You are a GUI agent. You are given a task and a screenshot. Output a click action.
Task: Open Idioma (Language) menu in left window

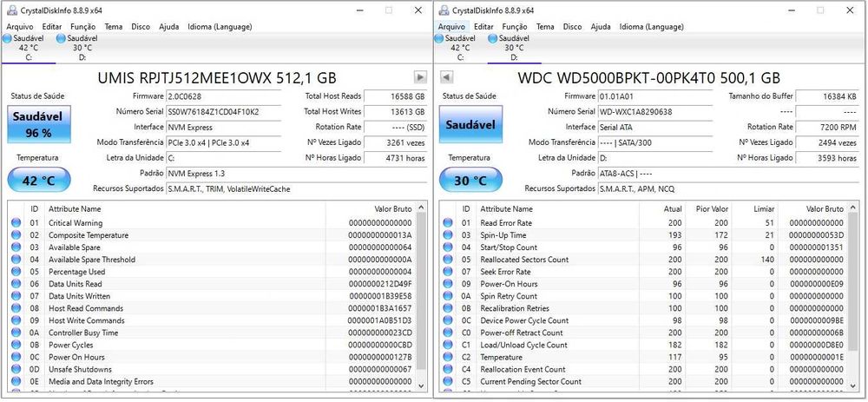[x=220, y=27]
